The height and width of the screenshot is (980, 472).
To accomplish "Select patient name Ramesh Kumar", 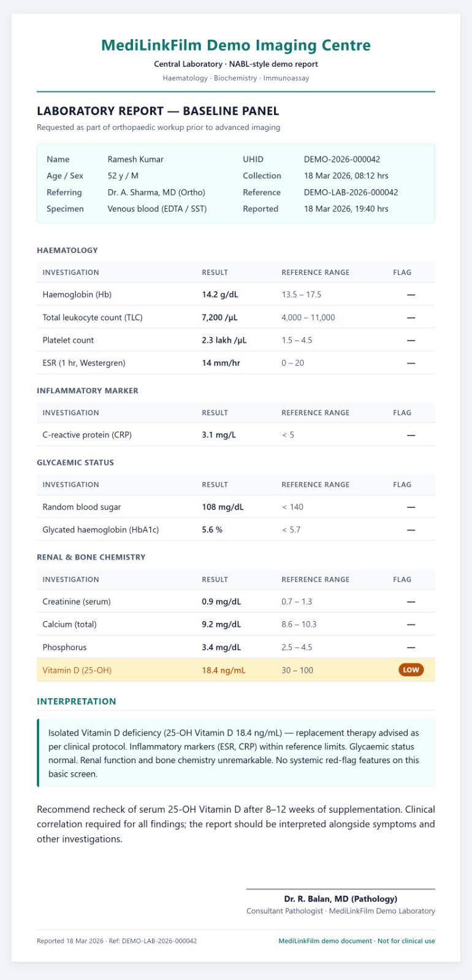I will point(135,159).
